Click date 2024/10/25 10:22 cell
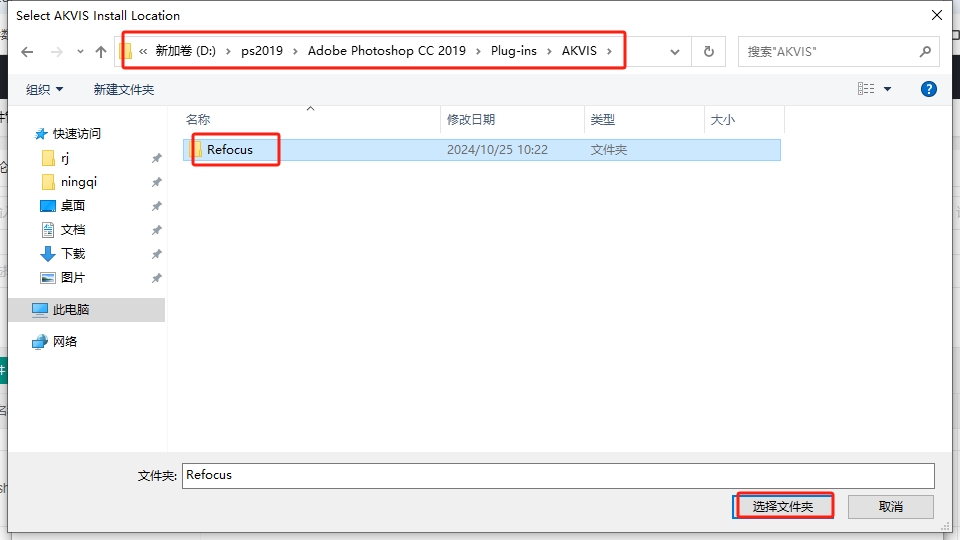This screenshot has height=540, width=960. click(x=497, y=150)
